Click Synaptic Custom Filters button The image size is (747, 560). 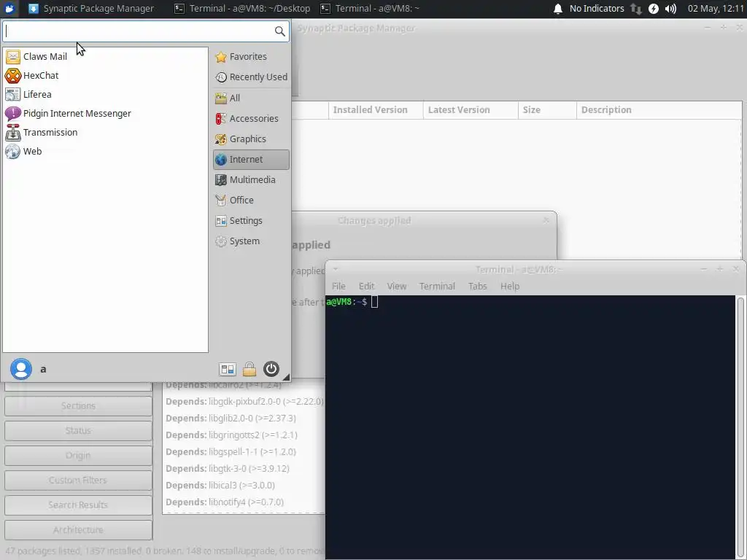click(78, 481)
